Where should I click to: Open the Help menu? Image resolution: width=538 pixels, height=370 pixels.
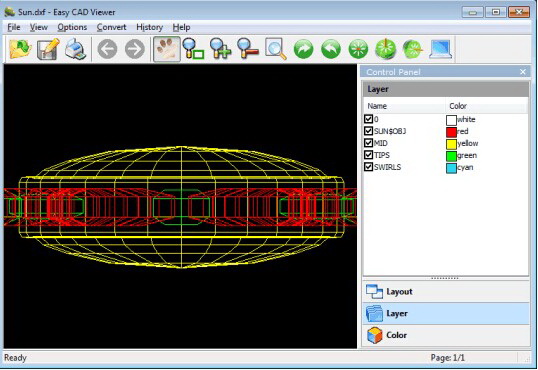pos(181,27)
